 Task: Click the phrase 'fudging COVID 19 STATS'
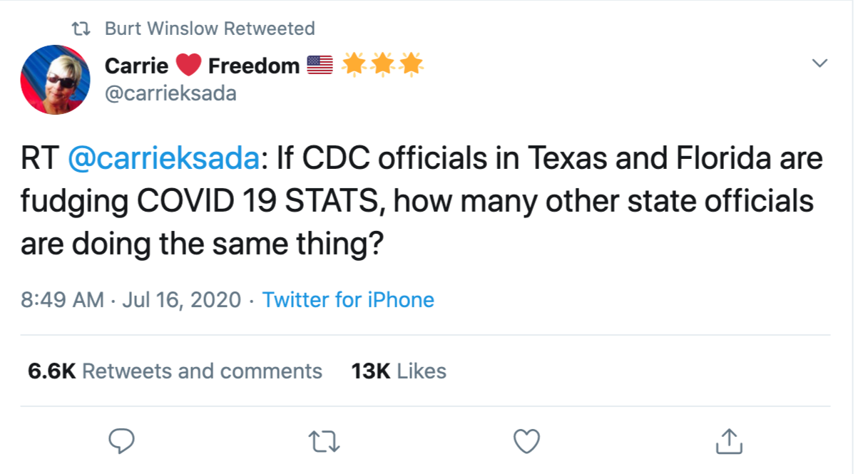pos(202,202)
